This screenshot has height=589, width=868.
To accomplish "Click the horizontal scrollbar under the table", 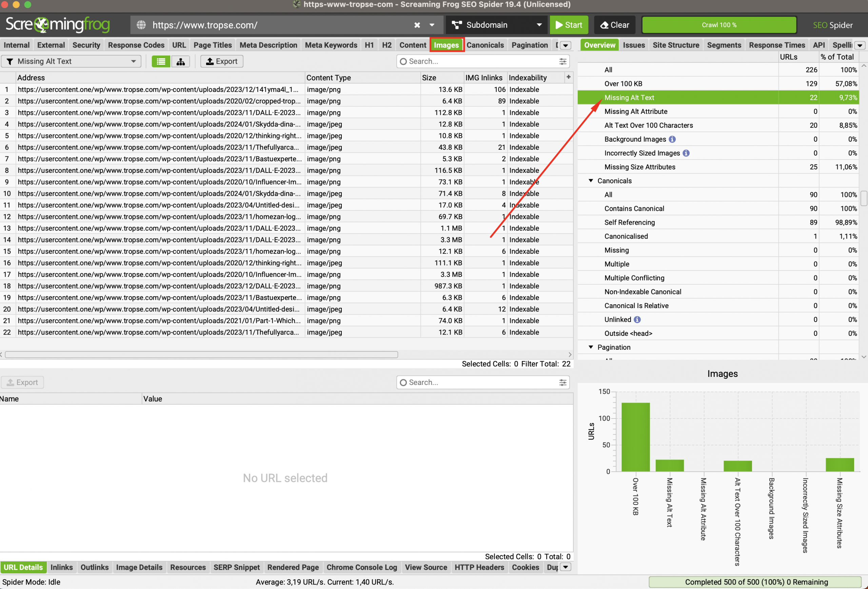I will coord(201,354).
